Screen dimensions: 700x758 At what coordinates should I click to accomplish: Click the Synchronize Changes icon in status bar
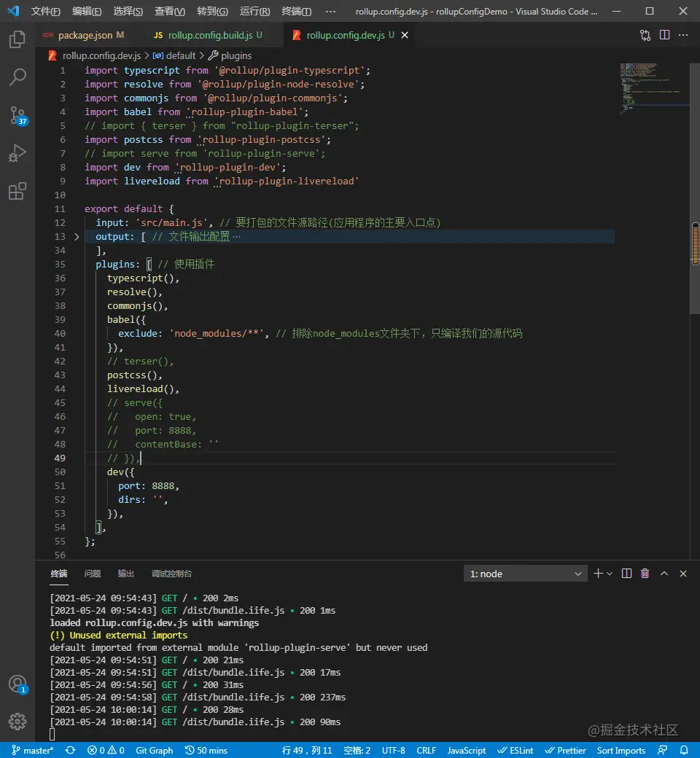tap(71, 750)
